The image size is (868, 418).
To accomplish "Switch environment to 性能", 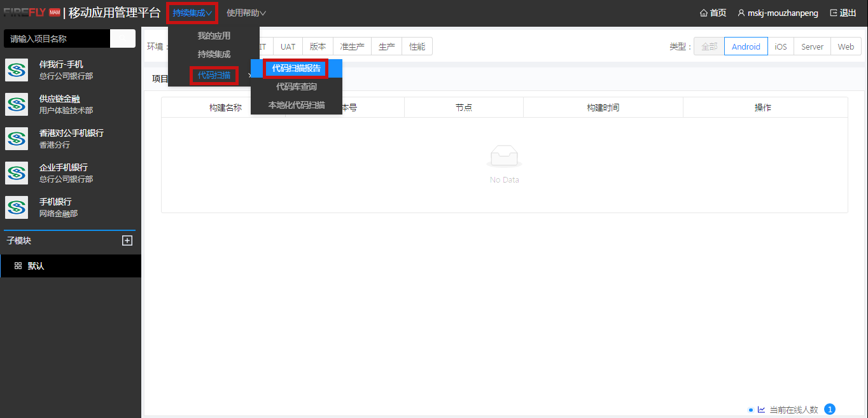I will tap(417, 46).
